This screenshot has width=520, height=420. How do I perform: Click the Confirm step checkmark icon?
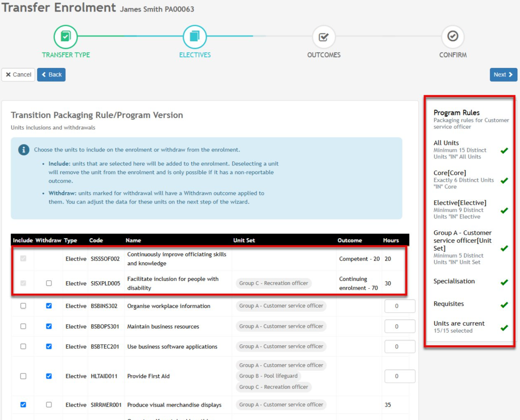click(453, 36)
